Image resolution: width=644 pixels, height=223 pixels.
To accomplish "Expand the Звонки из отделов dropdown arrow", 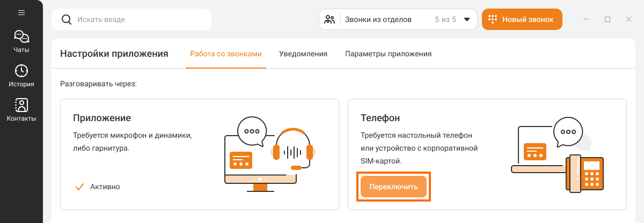I will [467, 19].
